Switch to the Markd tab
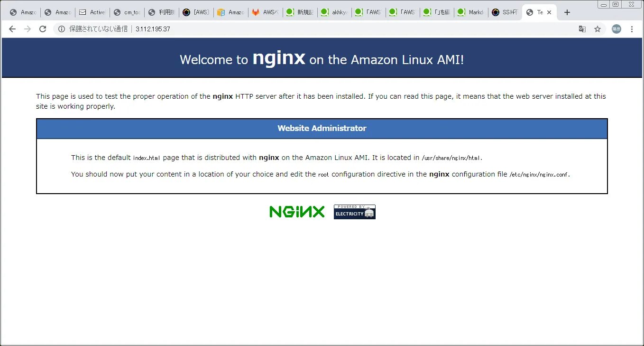This screenshot has height=346, width=644. click(471, 12)
